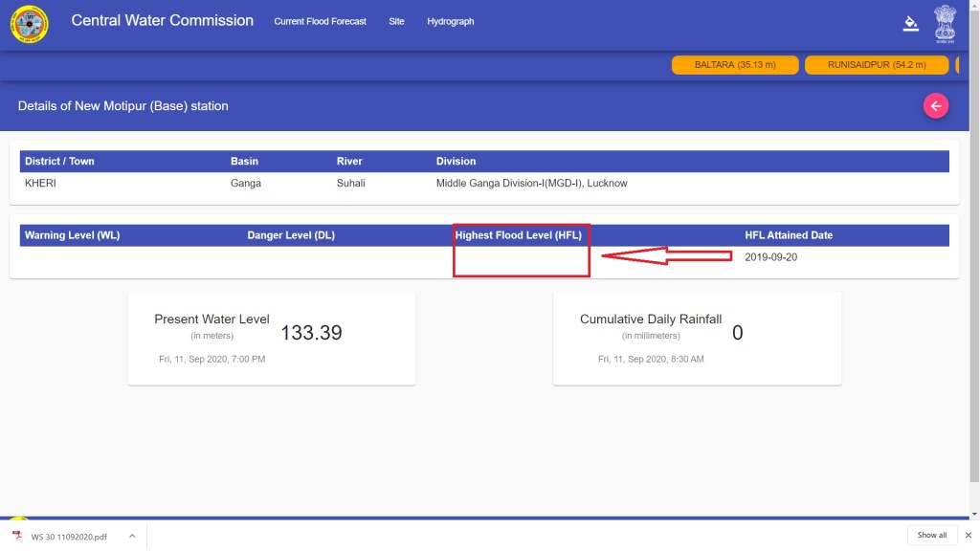Click the PDF file icon in downloads bar
Screen dimensions: 980x551
(17, 536)
